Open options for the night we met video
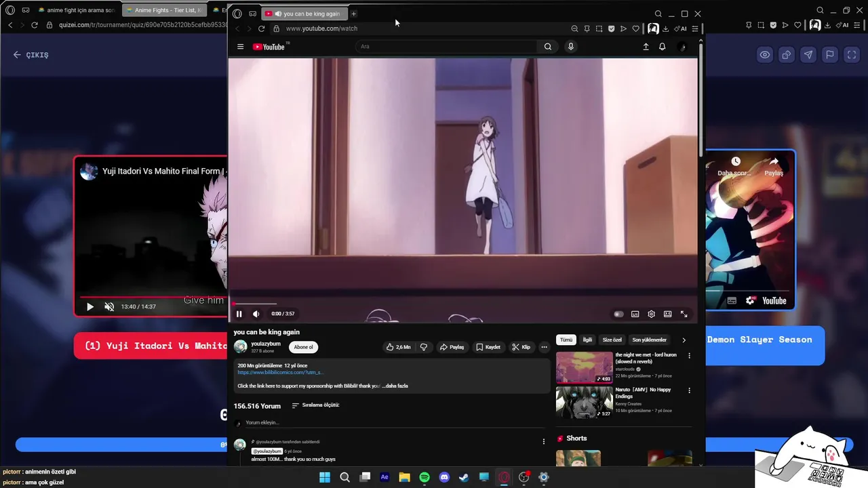This screenshot has height=488, width=868. pos(689,356)
